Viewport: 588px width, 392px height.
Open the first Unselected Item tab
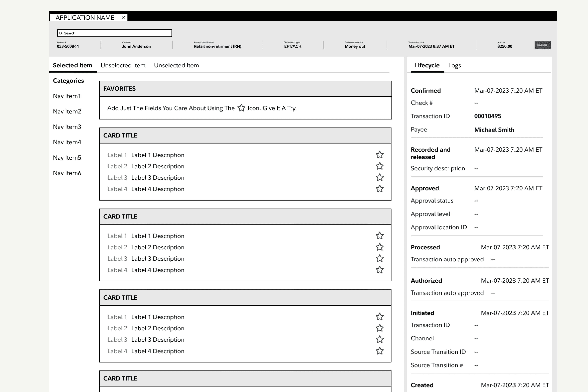(123, 65)
